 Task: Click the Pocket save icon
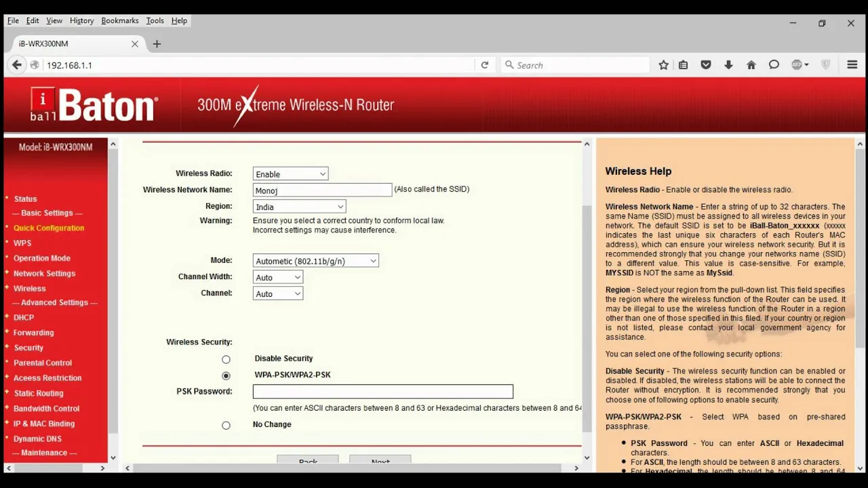[x=706, y=65]
